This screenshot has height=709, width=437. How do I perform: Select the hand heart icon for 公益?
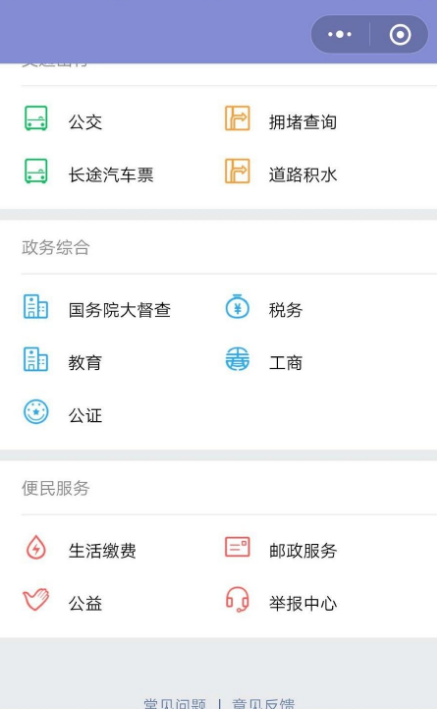[x=36, y=600]
